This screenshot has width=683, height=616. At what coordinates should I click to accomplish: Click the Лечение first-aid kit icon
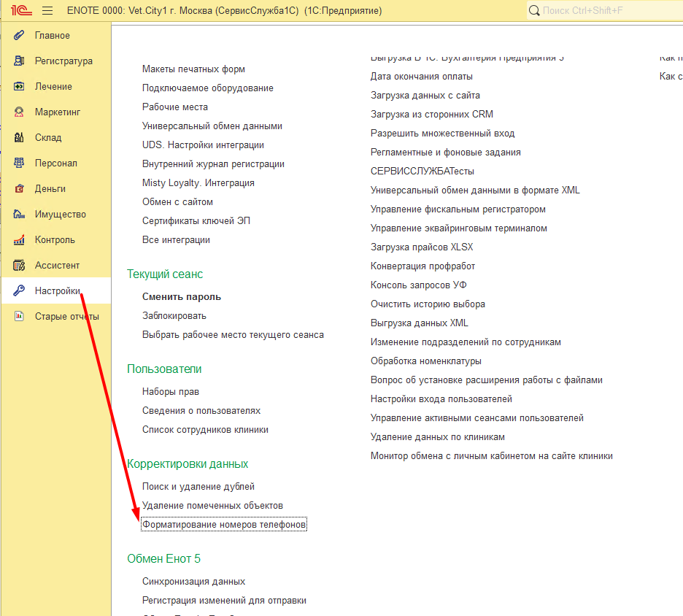(x=20, y=87)
